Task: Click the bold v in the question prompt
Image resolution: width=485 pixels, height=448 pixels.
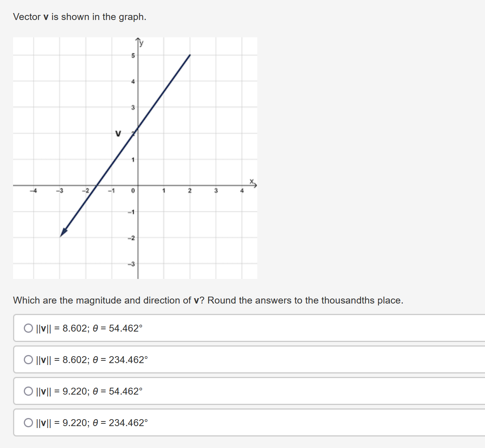Action: [197, 300]
